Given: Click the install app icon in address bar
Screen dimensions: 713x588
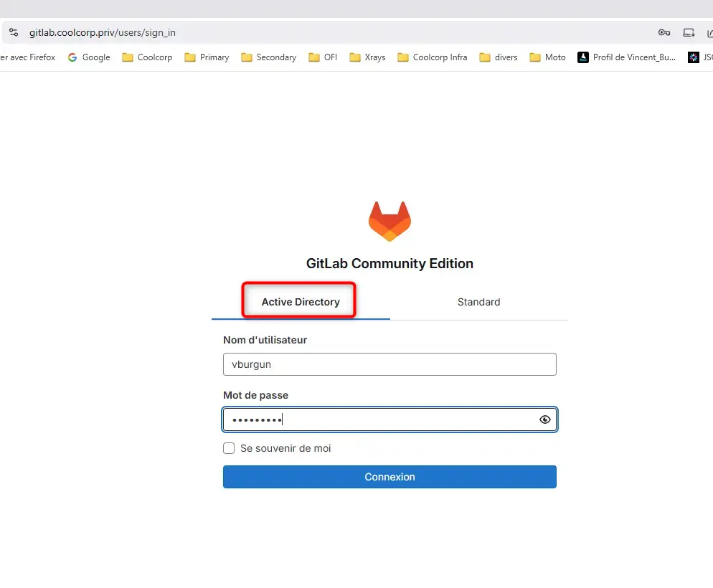Looking at the screenshot, I should coord(689,32).
